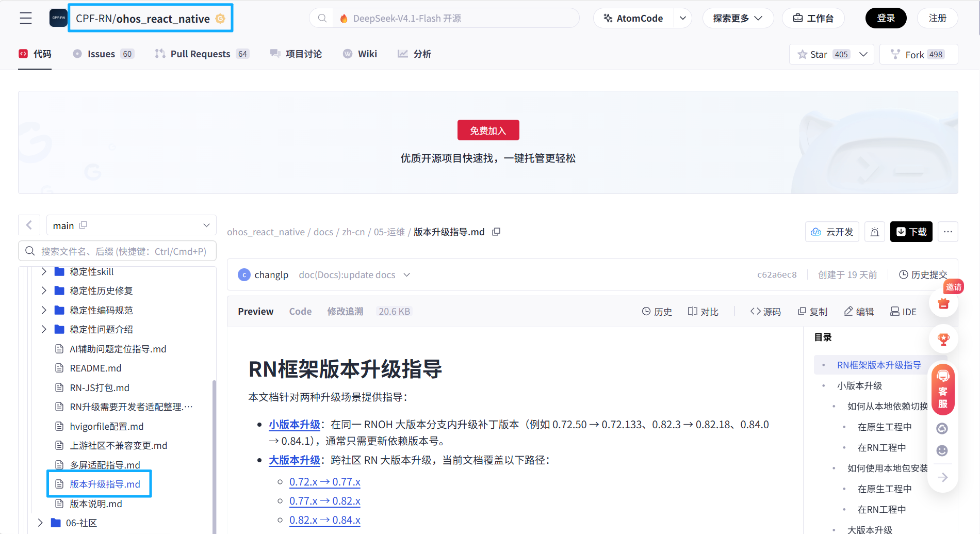The image size is (980, 534).
Task: Click the notification bell icon beside 下载
Action: click(874, 232)
